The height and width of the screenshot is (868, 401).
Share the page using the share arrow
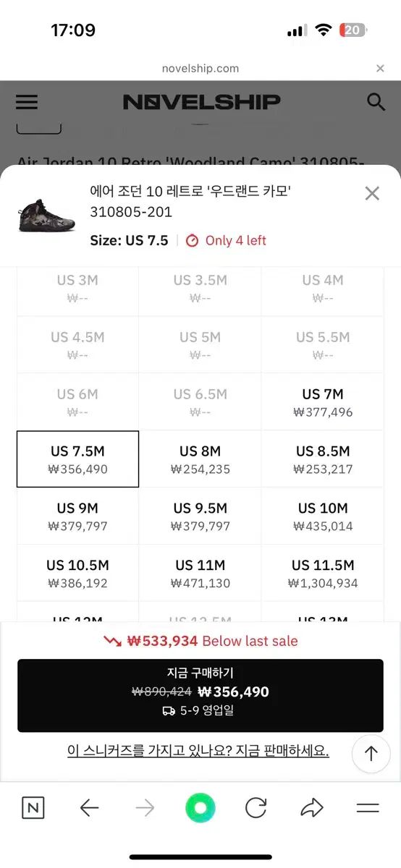(312, 808)
